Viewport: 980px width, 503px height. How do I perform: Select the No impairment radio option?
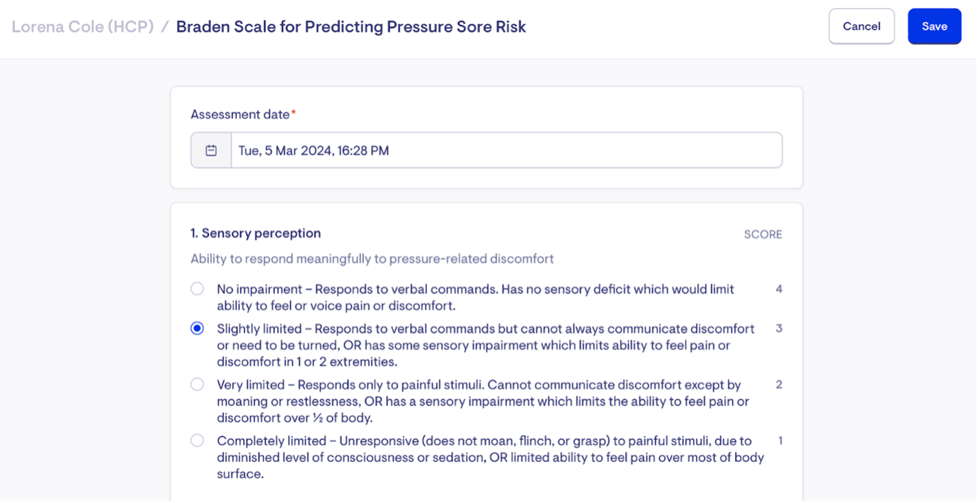[198, 289]
